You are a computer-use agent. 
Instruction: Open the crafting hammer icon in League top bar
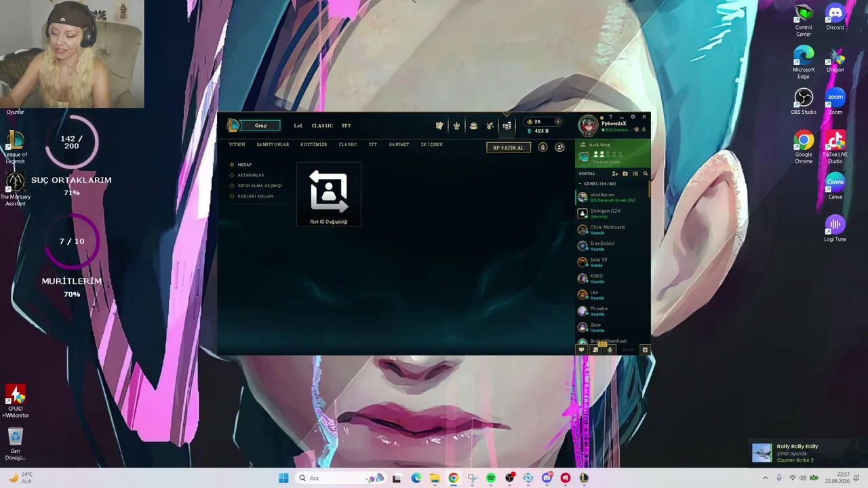[490, 125]
